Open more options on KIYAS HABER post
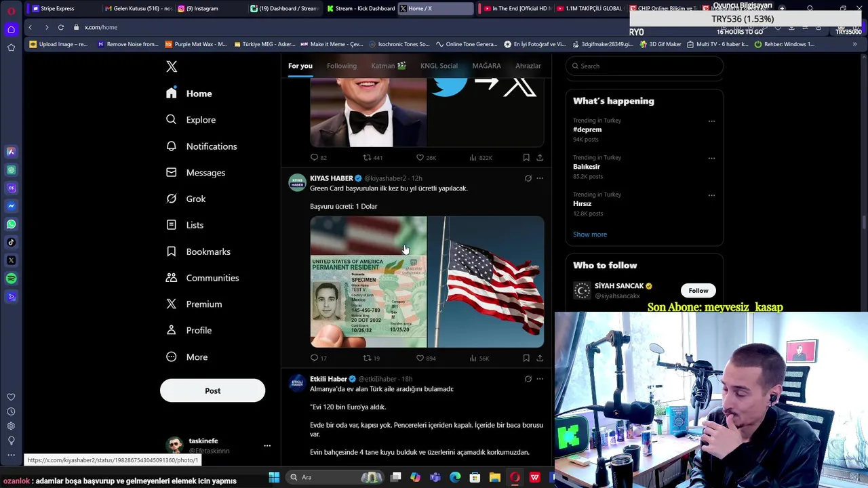The image size is (868, 488). (540, 178)
